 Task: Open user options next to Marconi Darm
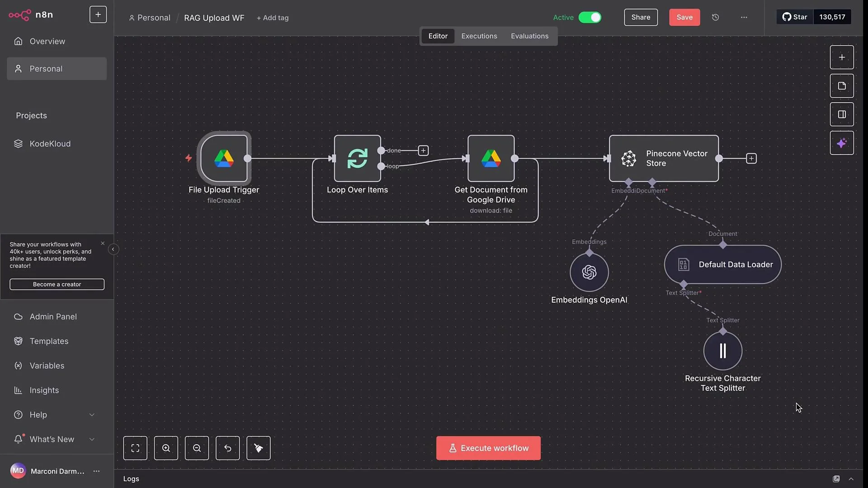click(96, 471)
